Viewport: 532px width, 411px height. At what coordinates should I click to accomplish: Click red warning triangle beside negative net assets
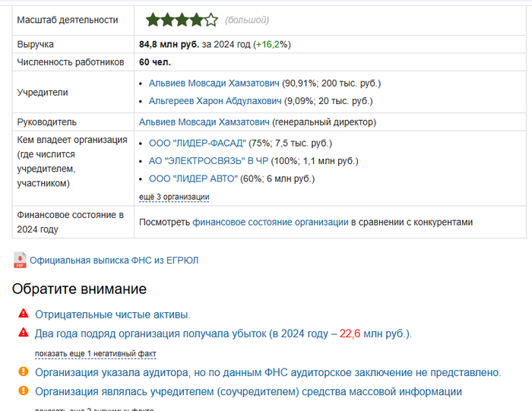click(x=23, y=314)
